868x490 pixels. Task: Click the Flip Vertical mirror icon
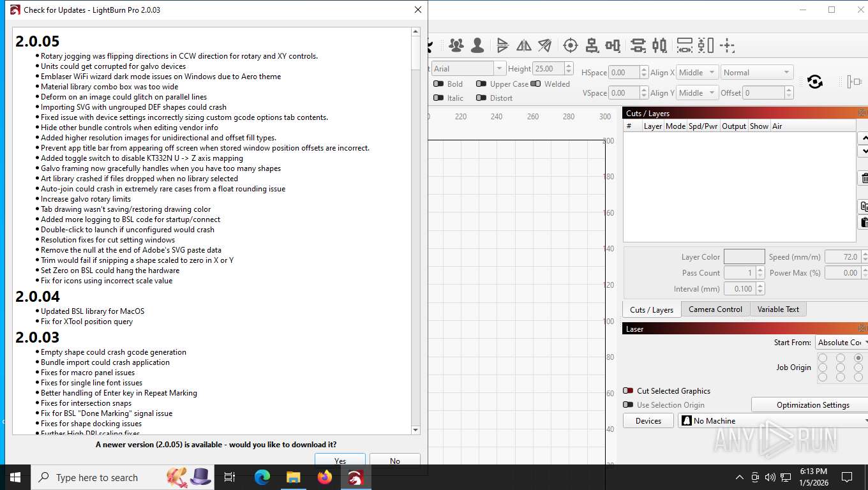524,45
